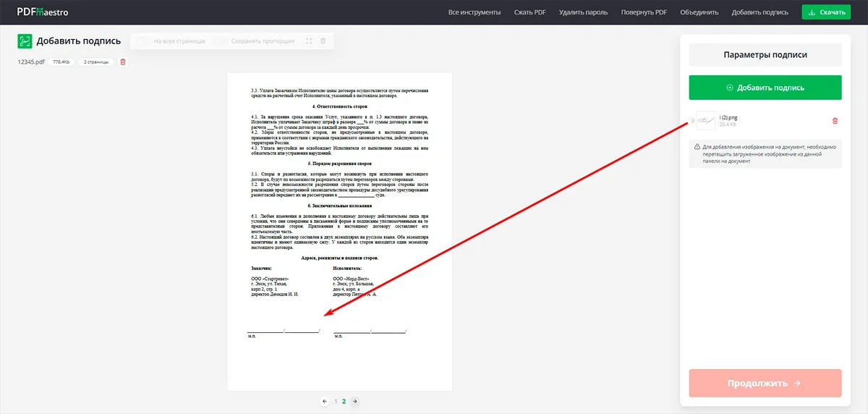This screenshot has height=414, width=868.
Task: Select the i (2).png signature thumbnail
Action: 706,121
